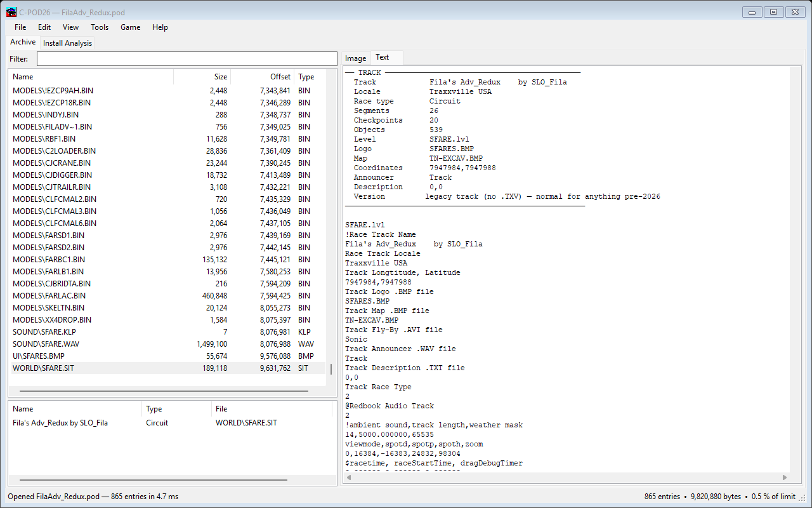Click the 9,820,880 bytes status text

click(715, 497)
